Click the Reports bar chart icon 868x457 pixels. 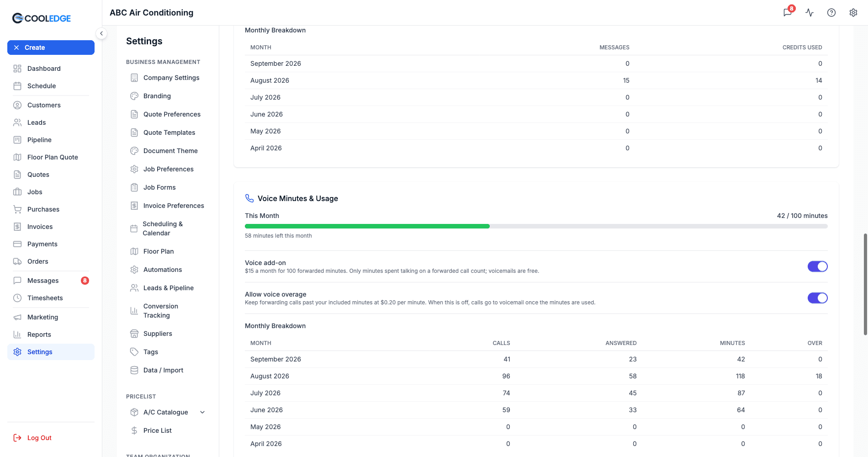click(17, 335)
